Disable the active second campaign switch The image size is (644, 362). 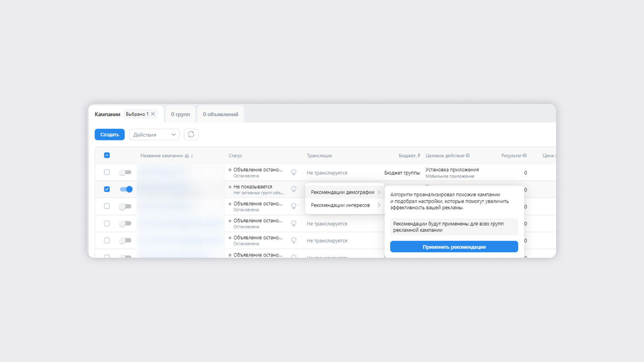(x=126, y=189)
